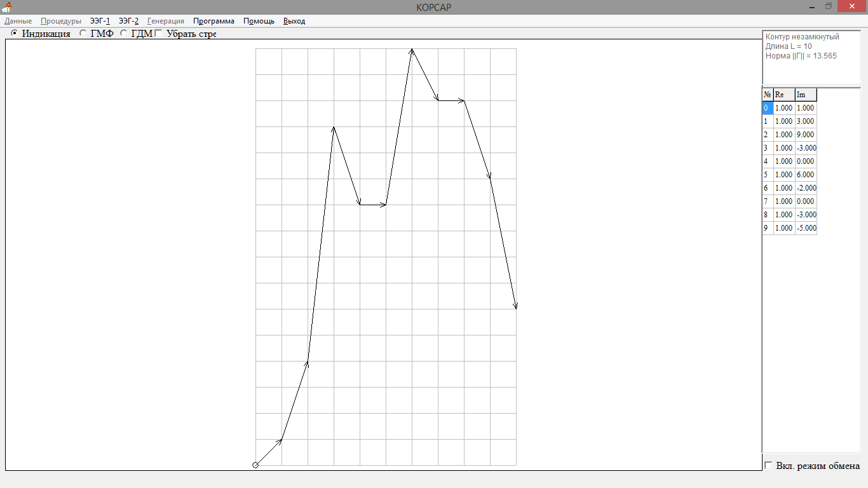Screen dimensions: 868x488
Task: Click Re cell in row 5
Action: click(784, 175)
